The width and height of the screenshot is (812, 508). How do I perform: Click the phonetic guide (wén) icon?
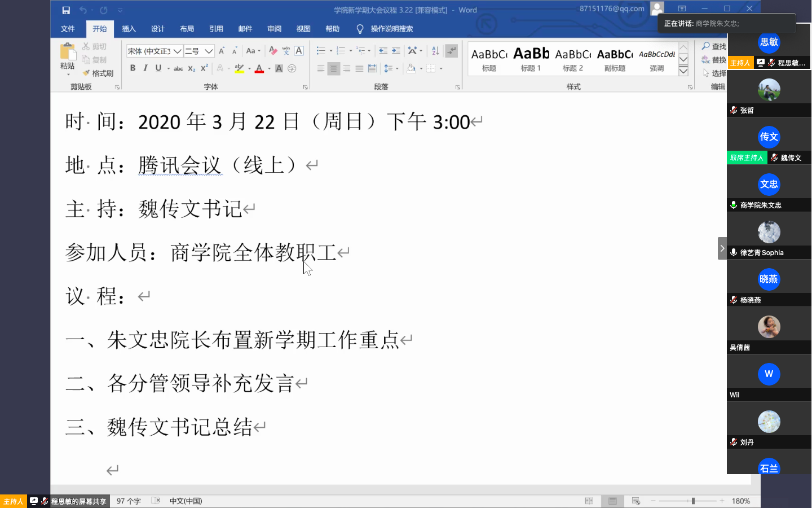coord(286,51)
